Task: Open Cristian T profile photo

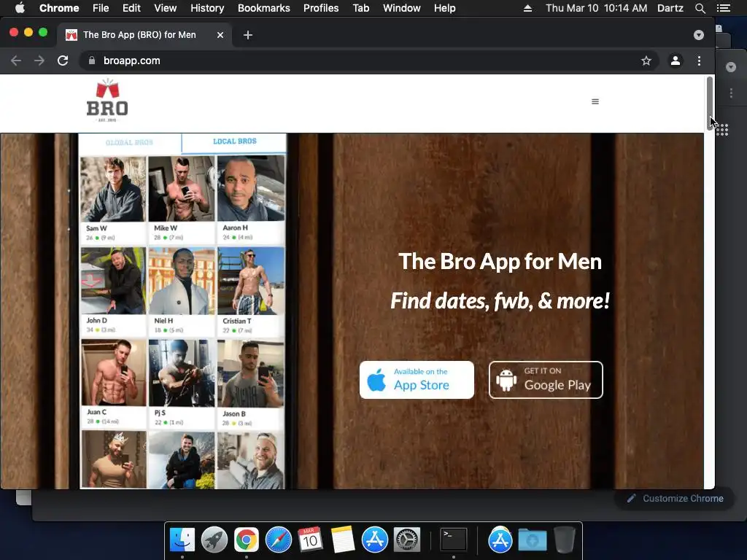Action: [251, 281]
